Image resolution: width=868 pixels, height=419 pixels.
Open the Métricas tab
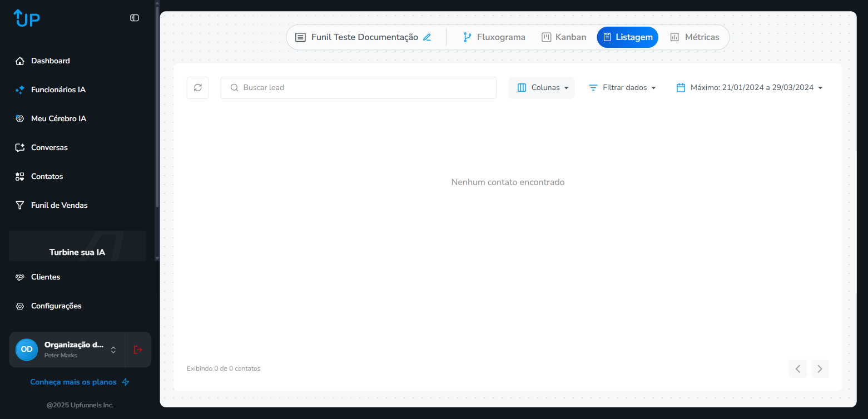[x=695, y=37]
